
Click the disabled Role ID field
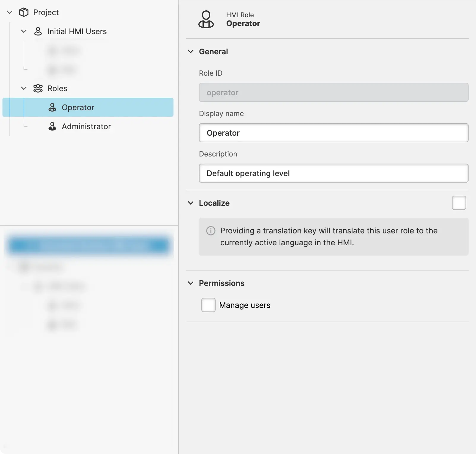[333, 92]
